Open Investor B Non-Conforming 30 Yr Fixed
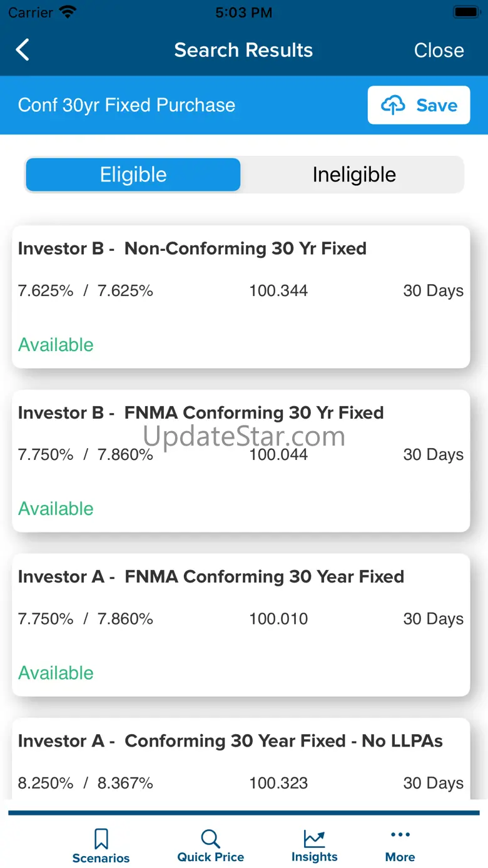488x868 pixels. [x=241, y=297]
